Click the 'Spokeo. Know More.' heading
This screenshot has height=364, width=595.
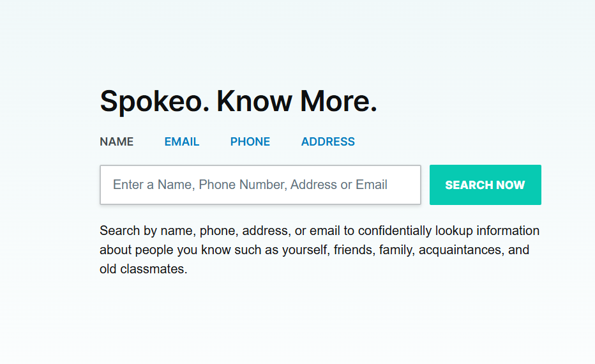pyautogui.click(x=239, y=101)
